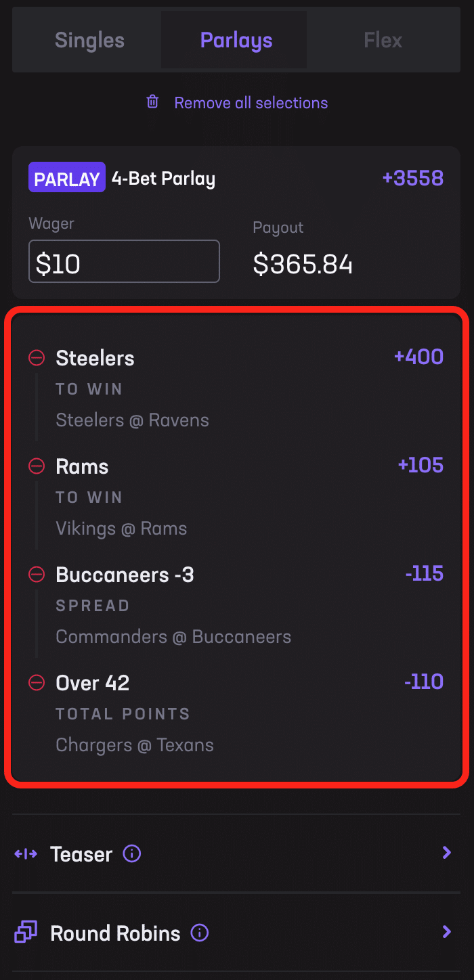This screenshot has width=474, height=980.
Task: Click the Teaser label
Action: coord(81,854)
